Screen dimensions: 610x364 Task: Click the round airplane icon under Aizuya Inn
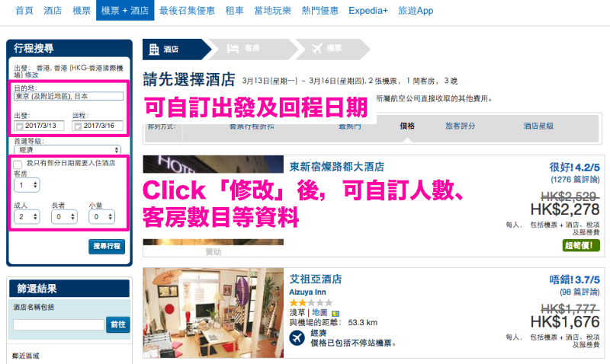click(297, 337)
